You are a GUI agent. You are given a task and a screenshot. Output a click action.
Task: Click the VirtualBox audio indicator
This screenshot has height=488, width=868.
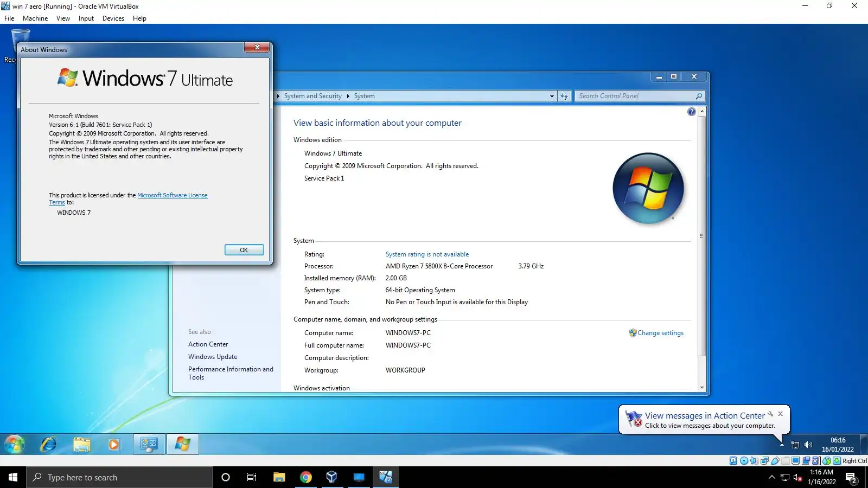click(x=754, y=461)
